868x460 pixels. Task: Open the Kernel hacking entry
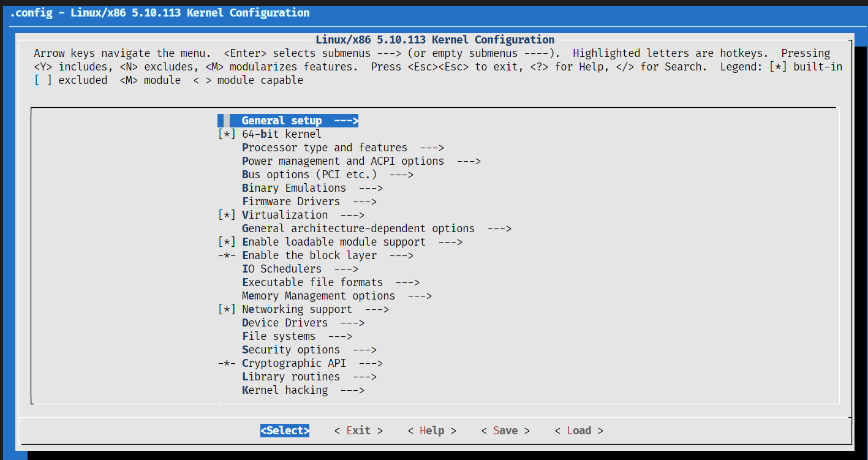pyautogui.click(x=284, y=390)
